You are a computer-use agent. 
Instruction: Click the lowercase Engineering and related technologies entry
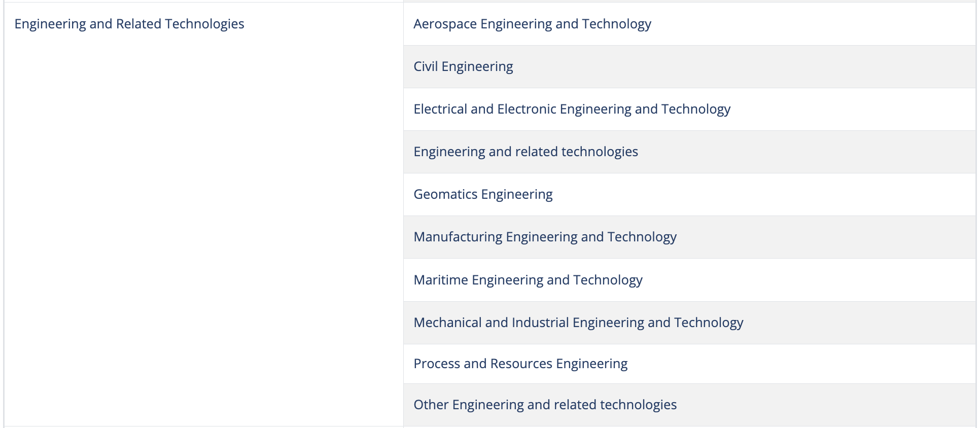526,152
